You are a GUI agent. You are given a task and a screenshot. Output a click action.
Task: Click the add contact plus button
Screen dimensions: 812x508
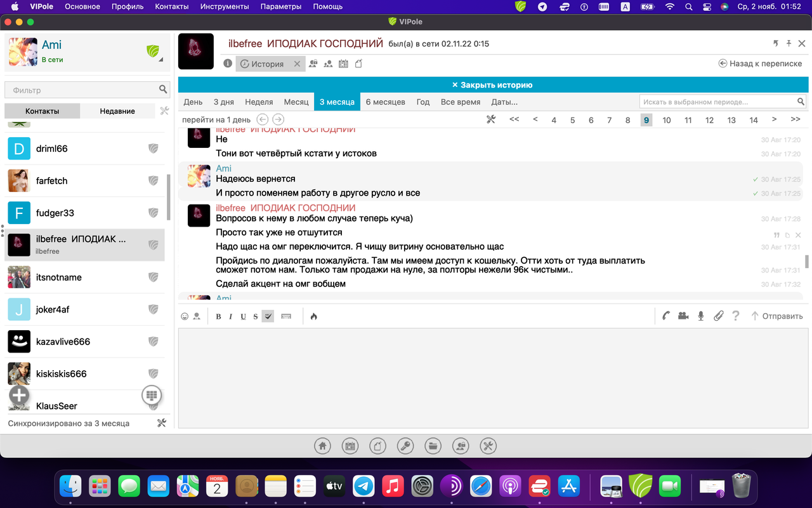click(x=19, y=395)
